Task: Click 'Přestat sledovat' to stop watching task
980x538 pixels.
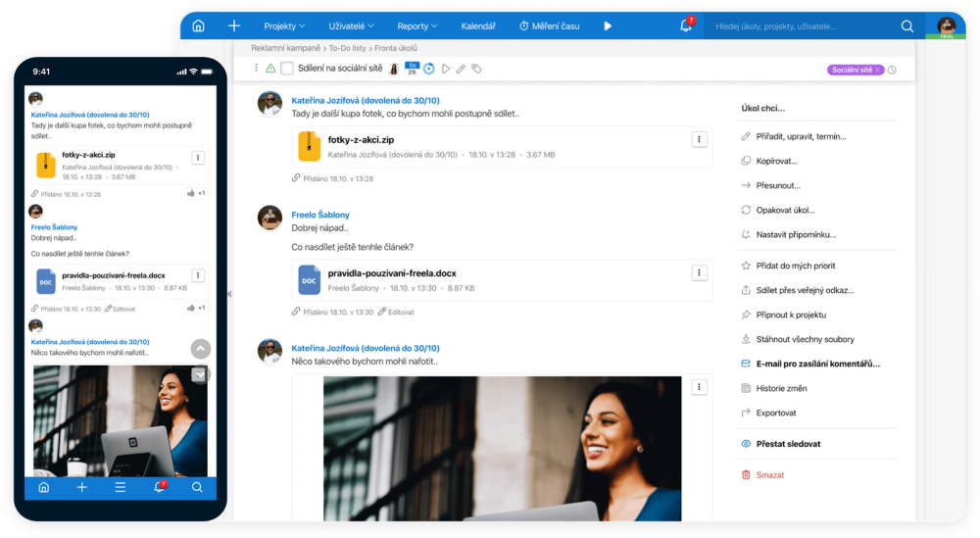Action: coord(788,444)
